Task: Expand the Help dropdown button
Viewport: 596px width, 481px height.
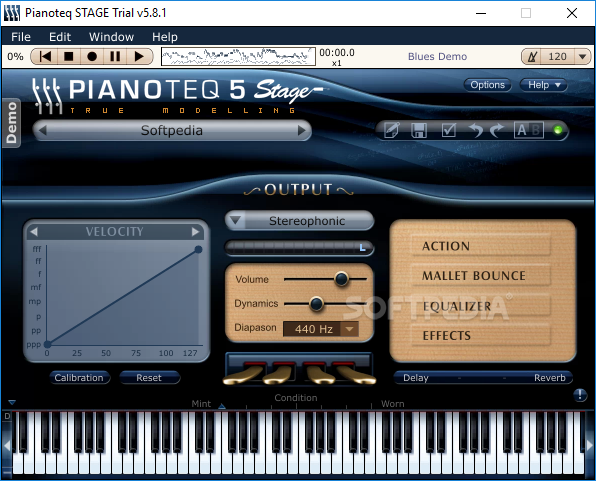Action: 544,85
